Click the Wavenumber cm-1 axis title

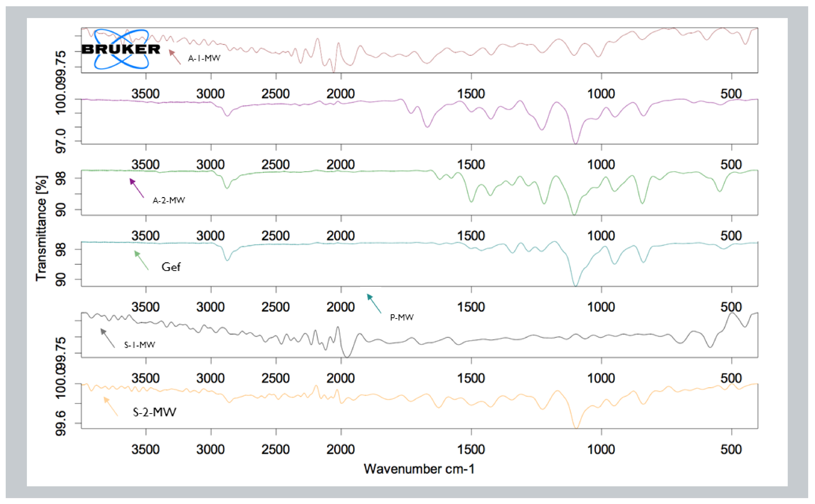419,469
